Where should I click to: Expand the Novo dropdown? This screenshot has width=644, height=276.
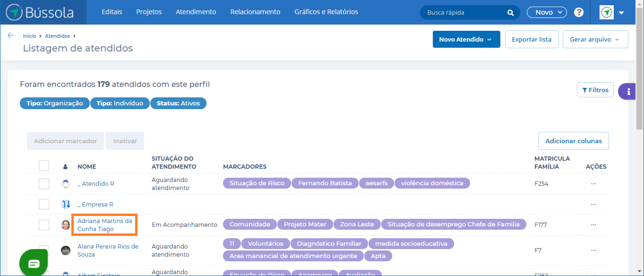tap(547, 12)
